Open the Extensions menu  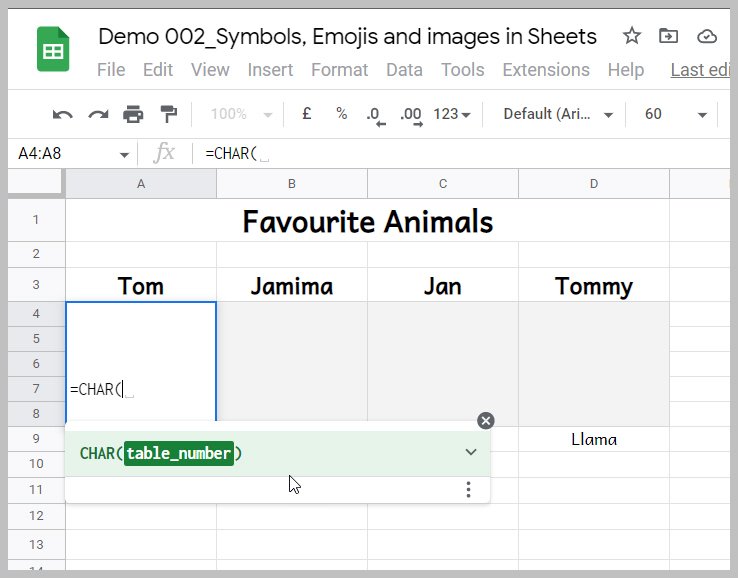(546, 70)
